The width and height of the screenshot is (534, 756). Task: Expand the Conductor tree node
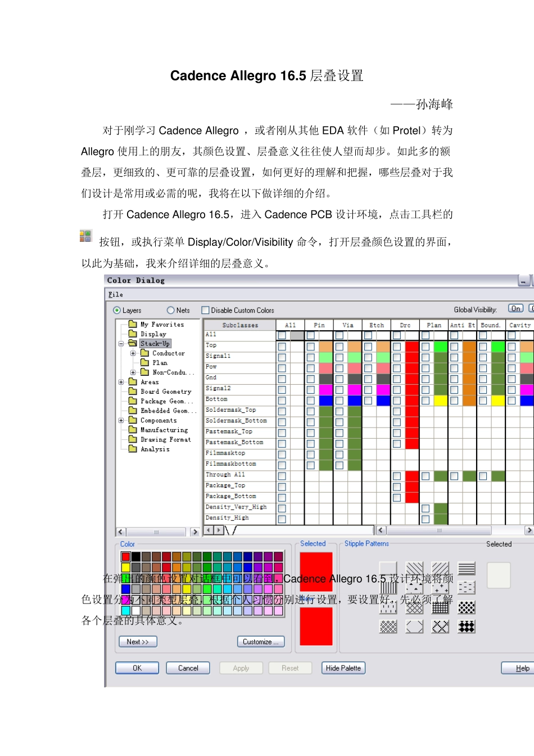point(133,353)
